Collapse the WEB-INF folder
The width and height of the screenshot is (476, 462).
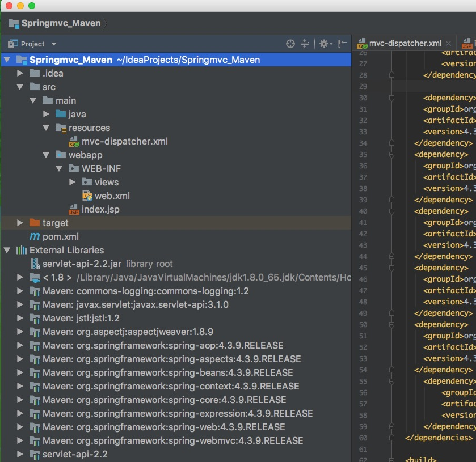[59, 168]
